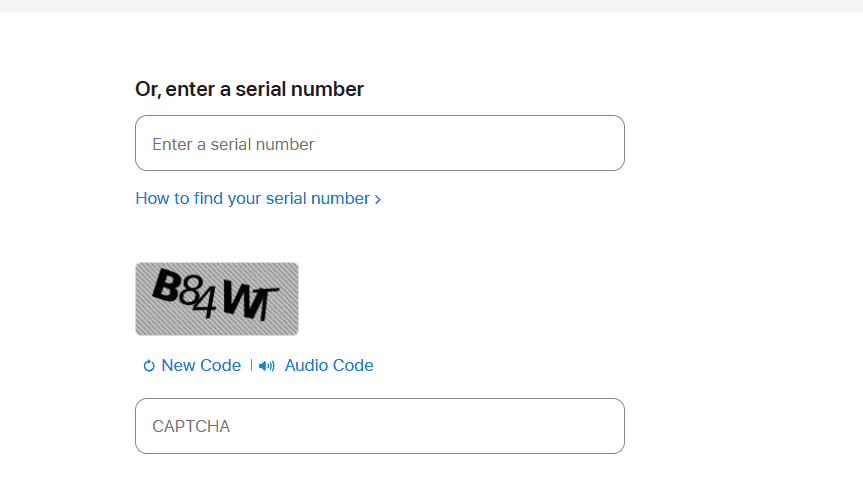Click the distorted CAPTCHA code image
Screen dimensions: 863x477
click(217, 299)
